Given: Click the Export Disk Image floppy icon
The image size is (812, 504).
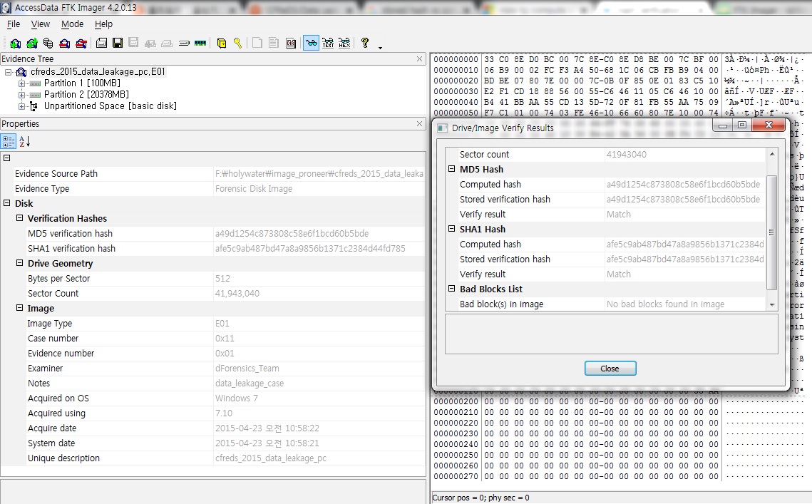Looking at the screenshot, I should click(x=118, y=43).
